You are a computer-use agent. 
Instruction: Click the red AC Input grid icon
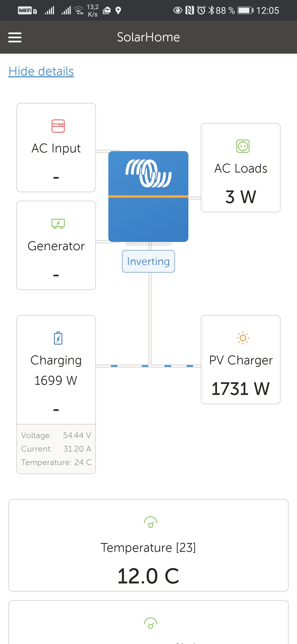(58, 126)
